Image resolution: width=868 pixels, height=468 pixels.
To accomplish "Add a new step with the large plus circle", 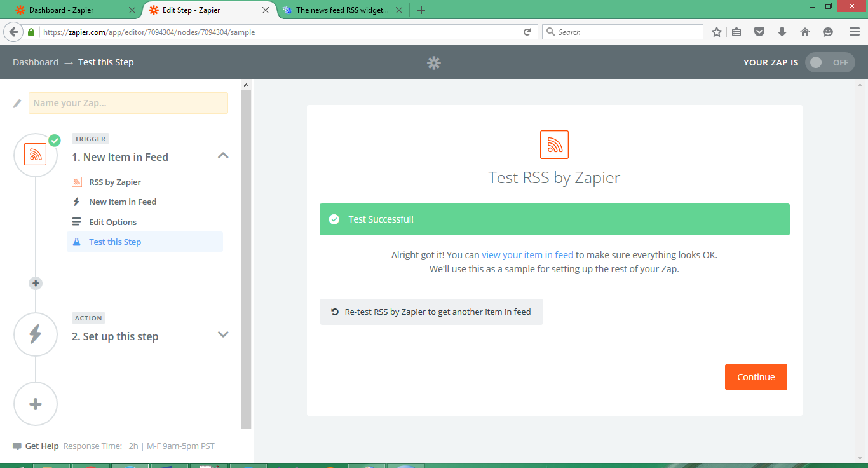I will (x=36, y=404).
